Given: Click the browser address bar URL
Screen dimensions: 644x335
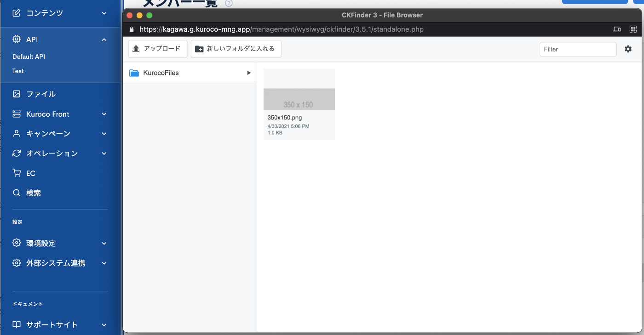Looking at the screenshot, I should pos(282,29).
